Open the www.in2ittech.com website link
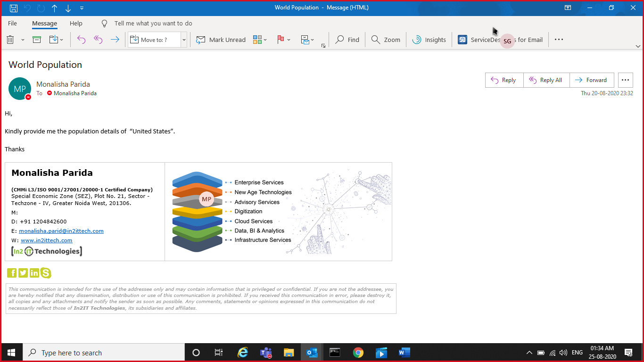 click(x=47, y=240)
